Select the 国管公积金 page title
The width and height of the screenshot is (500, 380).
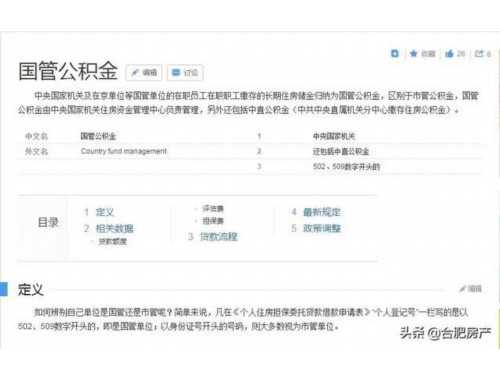(x=68, y=71)
